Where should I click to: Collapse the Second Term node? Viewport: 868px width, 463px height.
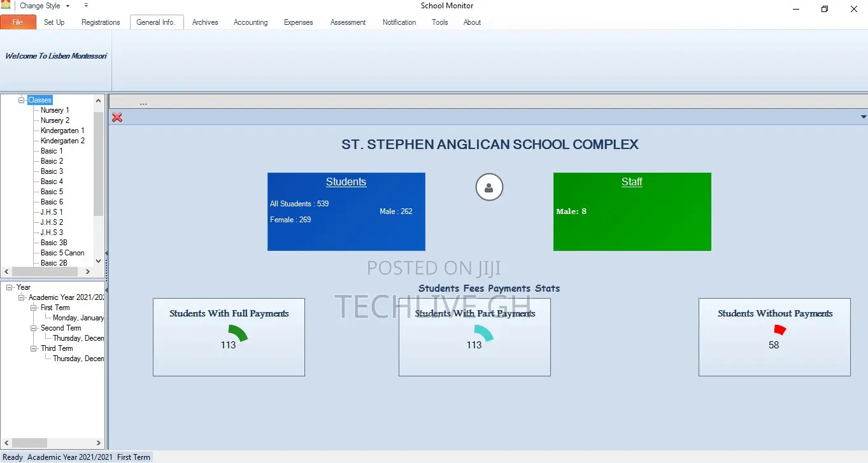point(34,328)
